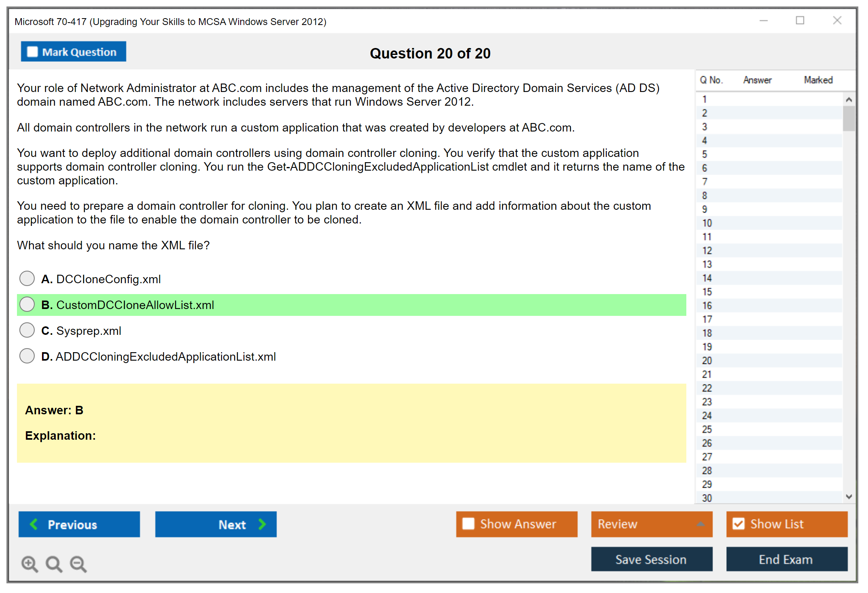Click the green right arrow on Next
Viewport: 868px width, 593px height.
point(262,524)
